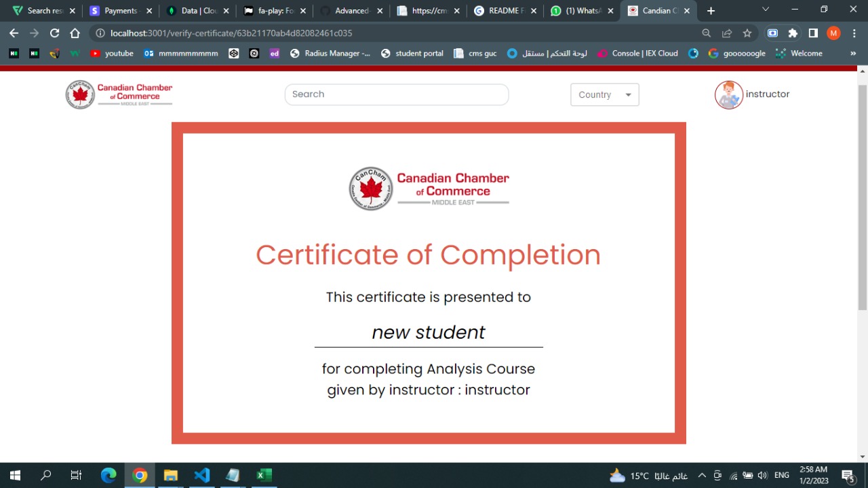868x488 pixels.
Task: Click the certificate's Canadian Chamber logo
Action: pos(429,188)
